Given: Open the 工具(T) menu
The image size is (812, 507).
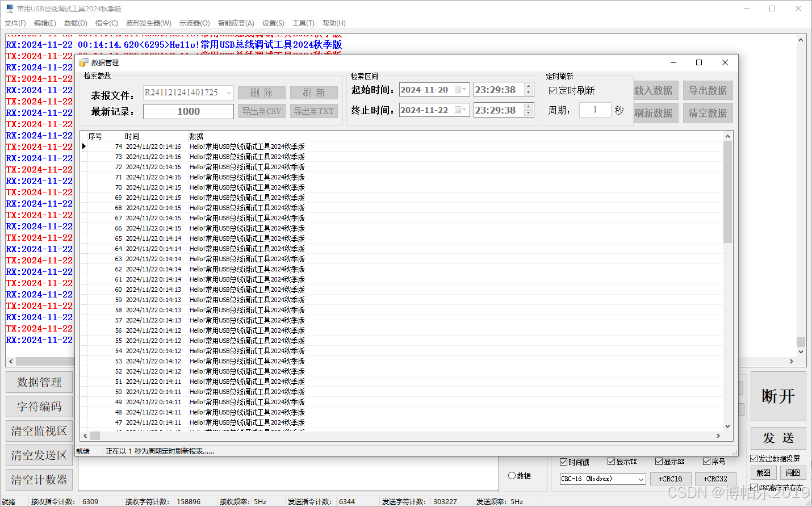Looking at the screenshot, I should click(x=303, y=23).
